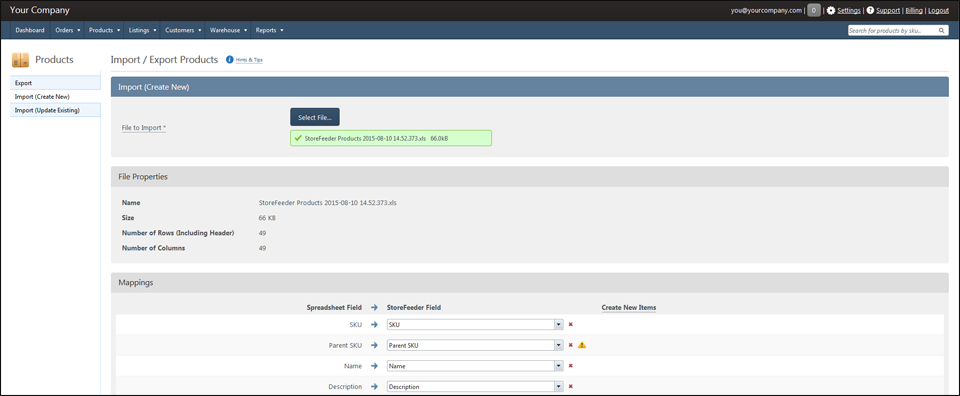960x396 pixels.
Task: Click the Import / Export Products heading
Action: click(164, 60)
